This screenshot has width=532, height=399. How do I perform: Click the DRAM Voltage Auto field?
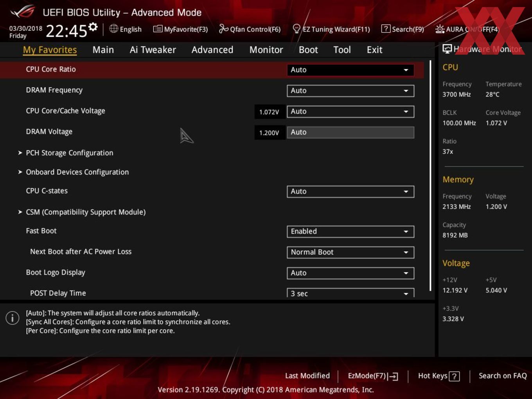point(350,132)
